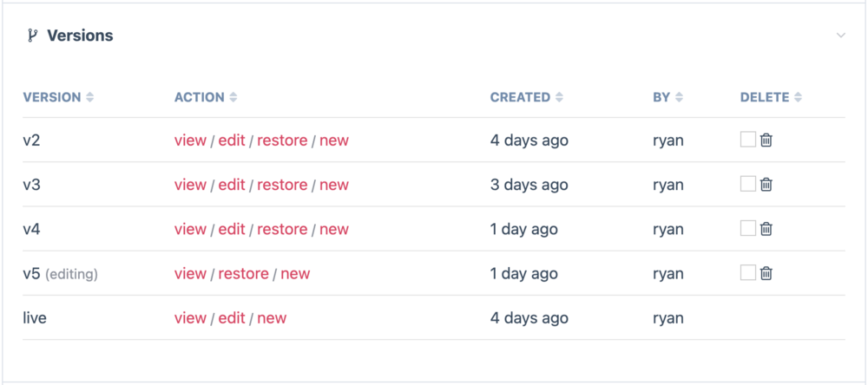868x385 pixels.
Task: Check the delete checkbox for v3
Action: (747, 184)
